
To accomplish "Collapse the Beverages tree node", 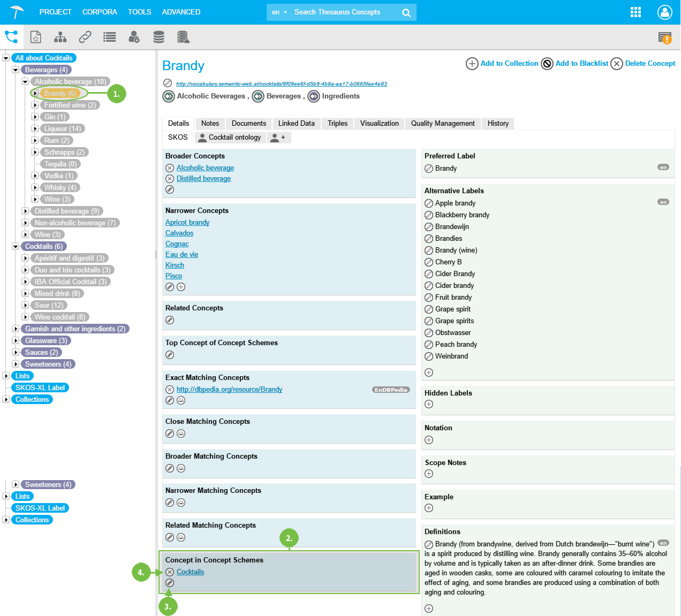I will coord(16,70).
